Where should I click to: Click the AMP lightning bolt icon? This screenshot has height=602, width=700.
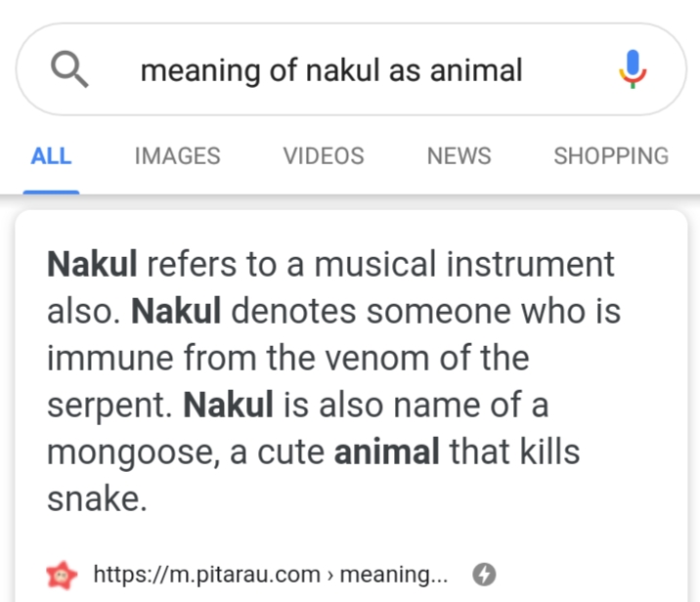pyautogui.click(x=483, y=574)
